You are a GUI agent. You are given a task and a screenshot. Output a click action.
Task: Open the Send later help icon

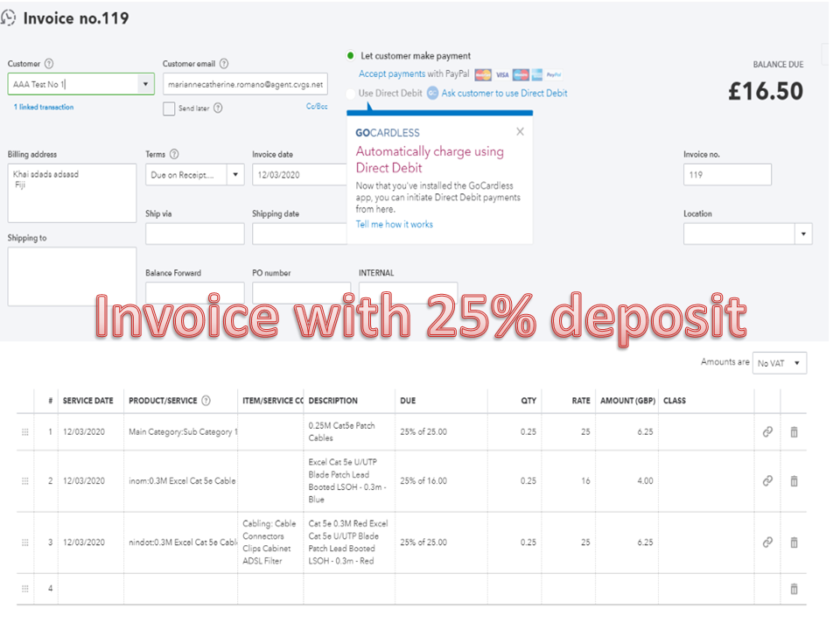pos(218,108)
